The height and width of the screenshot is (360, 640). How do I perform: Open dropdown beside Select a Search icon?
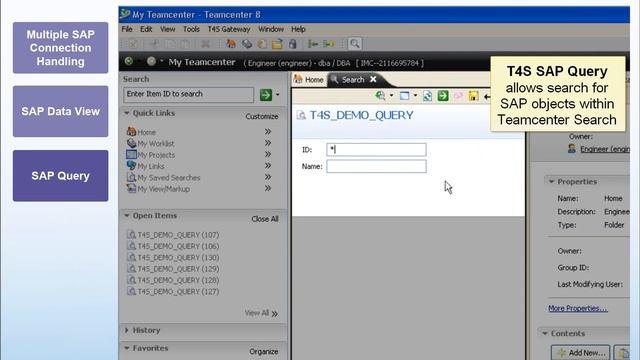(391, 96)
